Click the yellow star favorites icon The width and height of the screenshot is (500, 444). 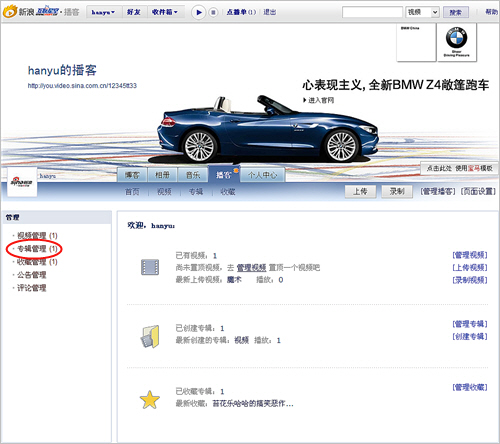coord(150,400)
